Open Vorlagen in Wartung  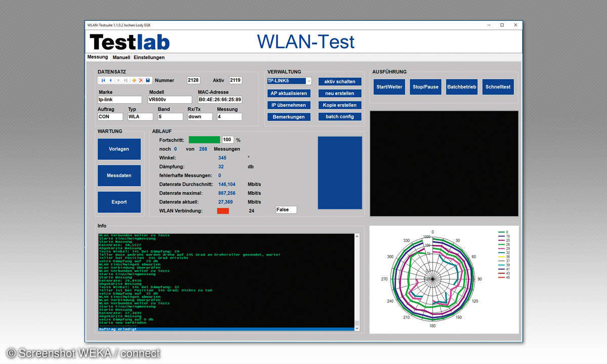coord(119,149)
